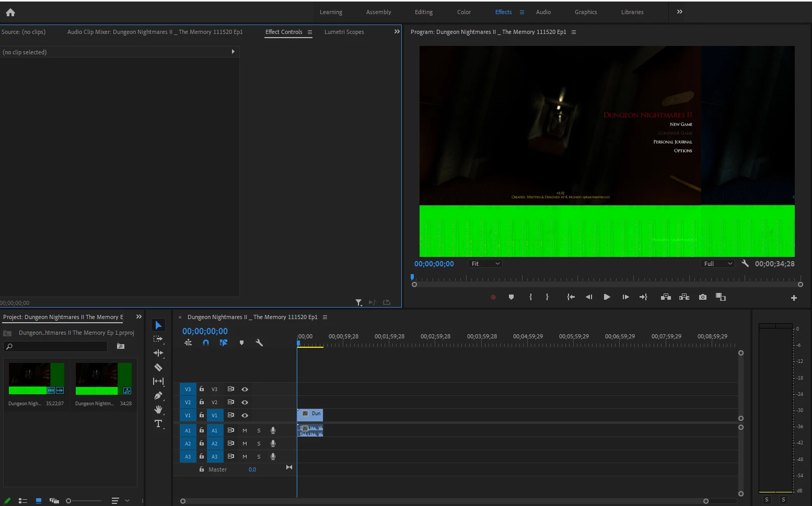Switch Project panel to icon view

click(39, 501)
